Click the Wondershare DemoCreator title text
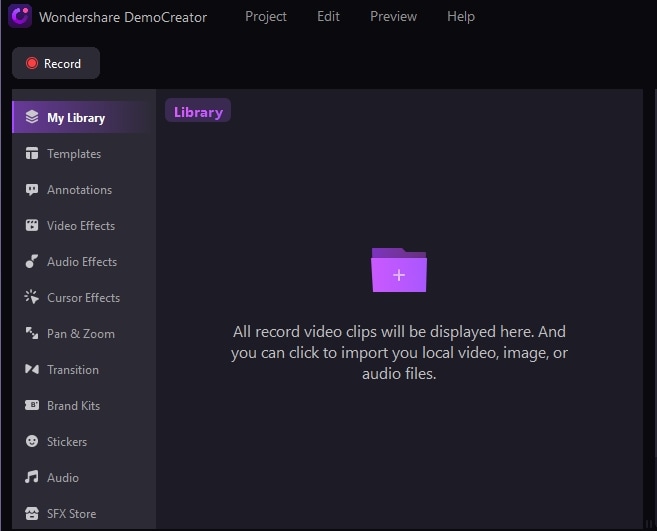 123,17
